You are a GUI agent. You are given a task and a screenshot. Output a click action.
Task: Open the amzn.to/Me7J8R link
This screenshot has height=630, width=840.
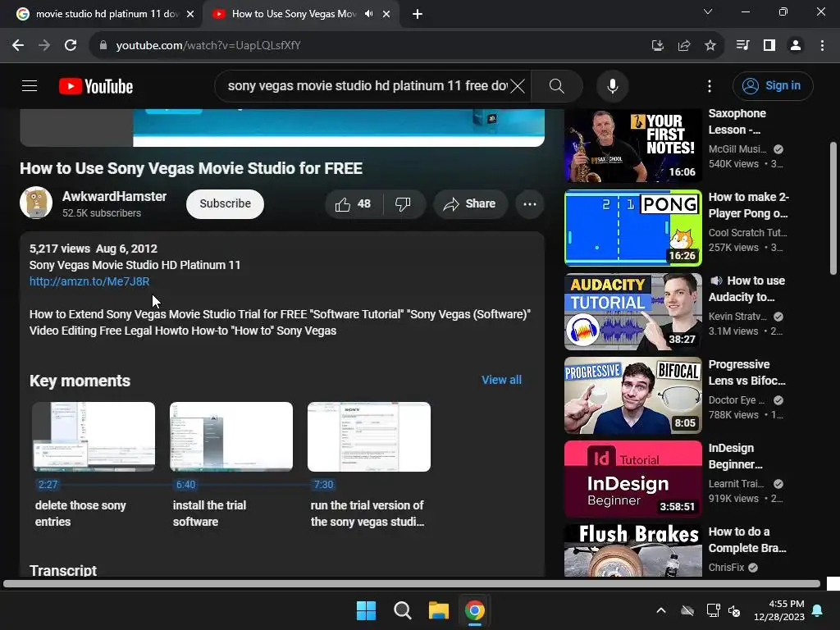click(x=89, y=281)
